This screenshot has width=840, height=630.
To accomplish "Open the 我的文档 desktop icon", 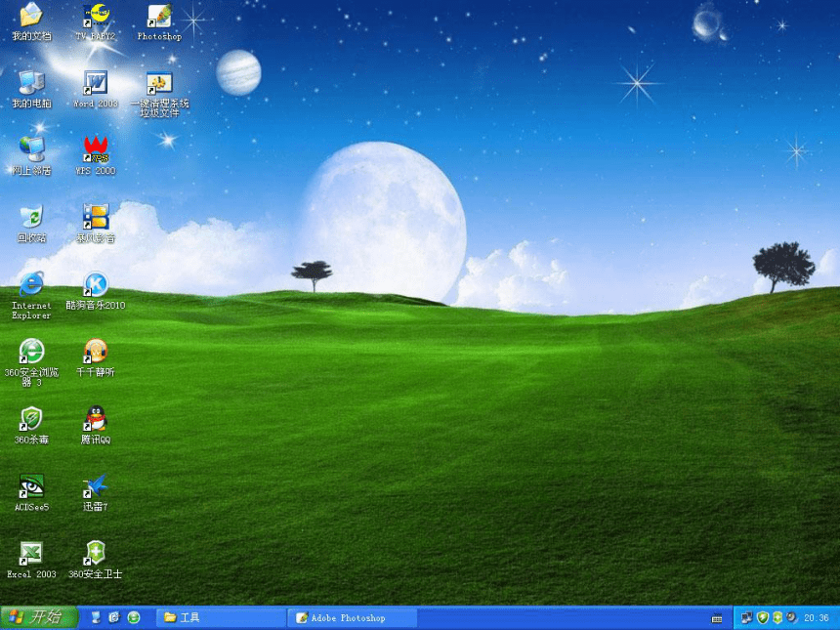I will coord(31,21).
